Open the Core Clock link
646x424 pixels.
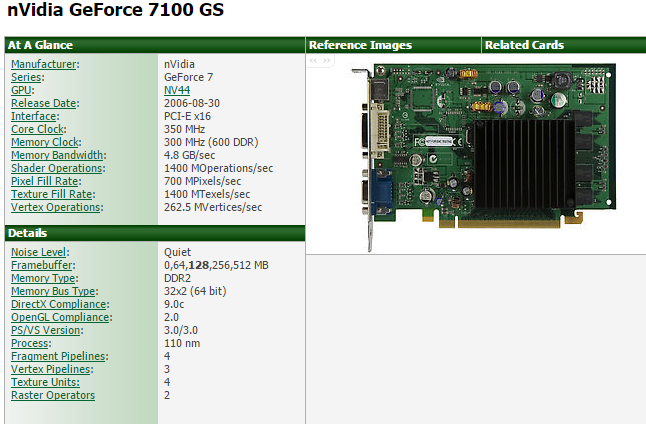37,129
